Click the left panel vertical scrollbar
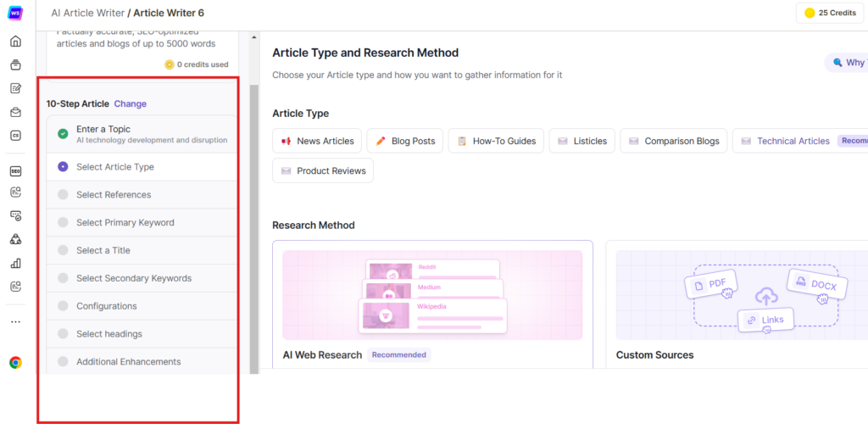 253,212
